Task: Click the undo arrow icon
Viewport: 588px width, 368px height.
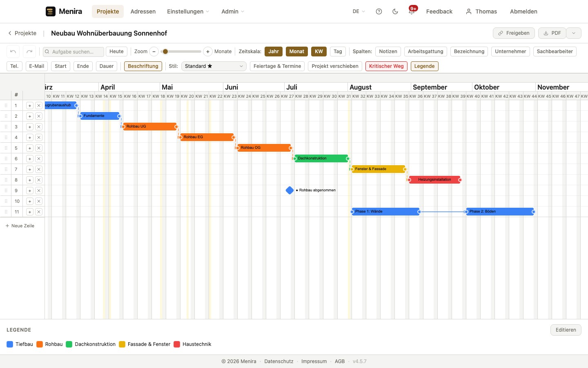Action: point(13,52)
